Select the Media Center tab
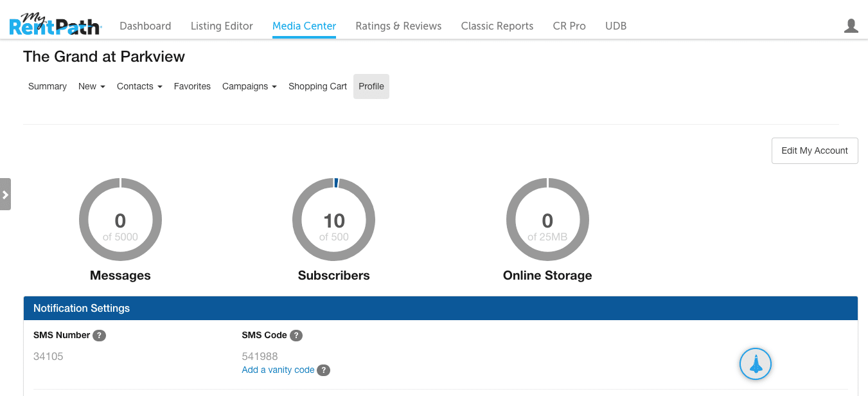 pyautogui.click(x=305, y=26)
